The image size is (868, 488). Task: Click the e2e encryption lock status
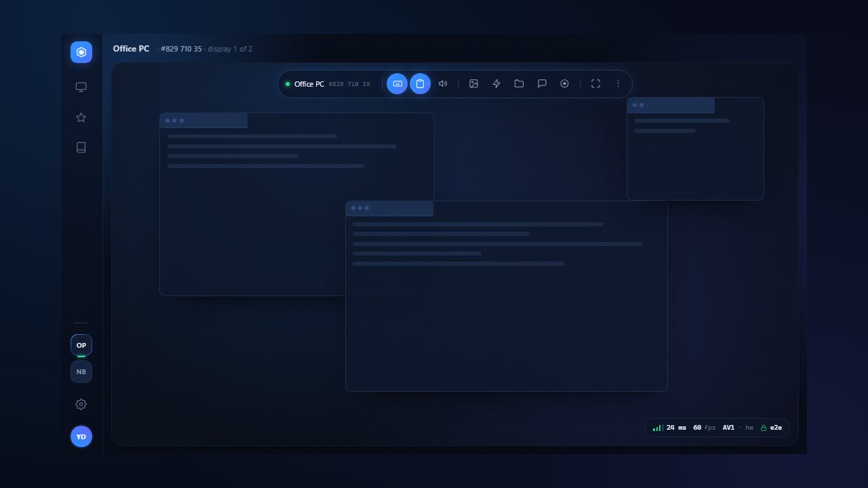(771, 428)
